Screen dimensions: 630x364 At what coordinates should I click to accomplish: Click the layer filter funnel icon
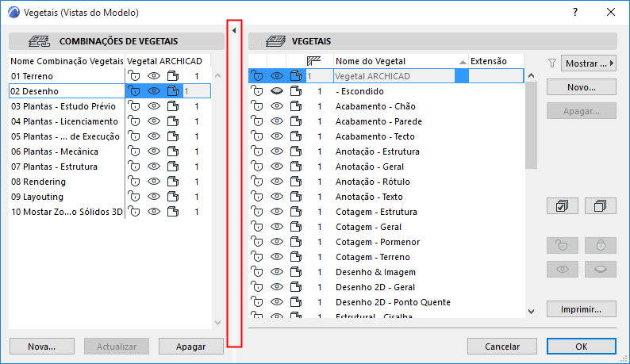pos(553,63)
